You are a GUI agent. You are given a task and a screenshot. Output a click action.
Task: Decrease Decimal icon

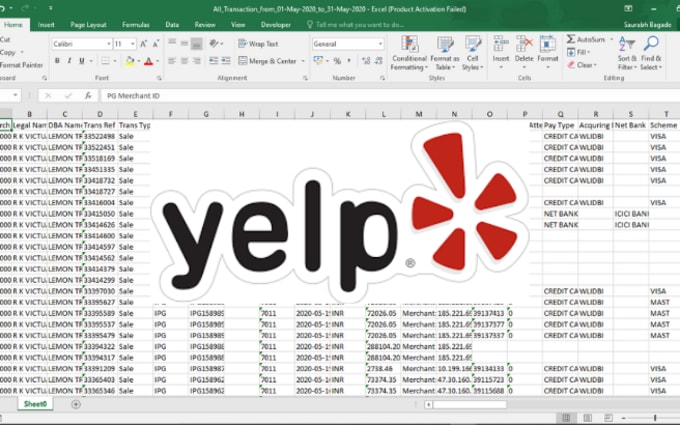point(378,61)
